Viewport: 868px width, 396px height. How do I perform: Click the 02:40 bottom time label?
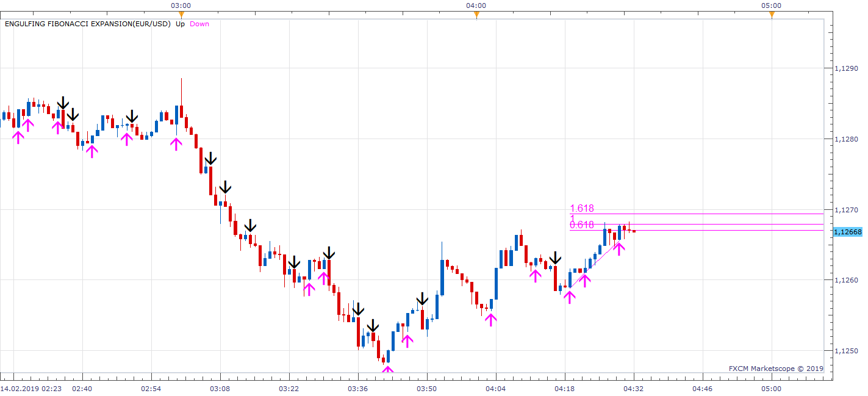click(82, 388)
